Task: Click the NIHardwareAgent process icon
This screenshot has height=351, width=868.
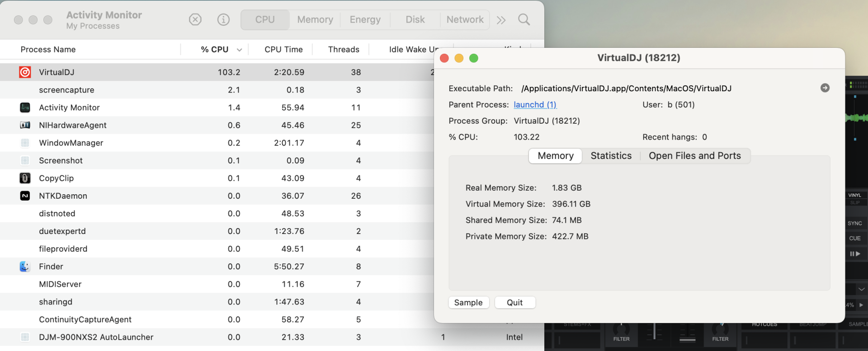Action: coord(25,125)
